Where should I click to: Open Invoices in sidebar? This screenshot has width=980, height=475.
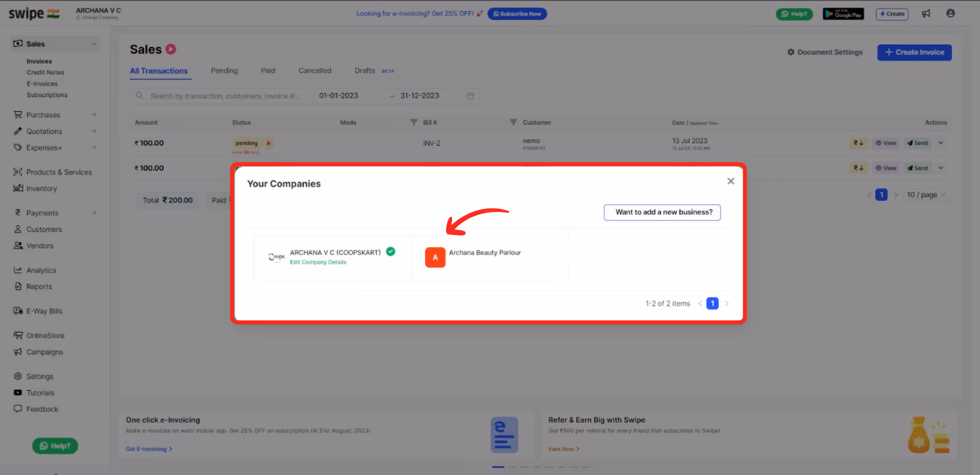(x=39, y=61)
